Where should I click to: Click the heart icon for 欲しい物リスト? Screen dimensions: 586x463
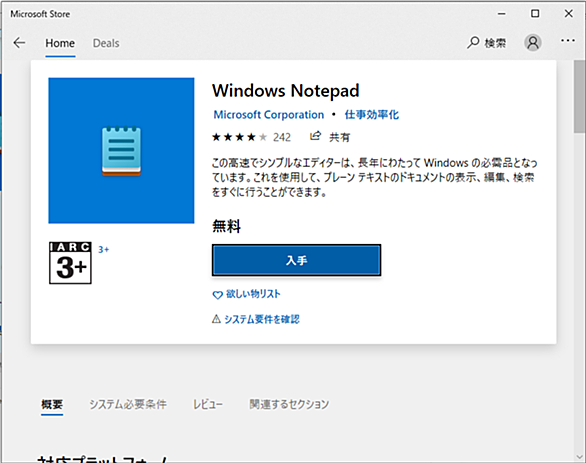[x=218, y=295]
